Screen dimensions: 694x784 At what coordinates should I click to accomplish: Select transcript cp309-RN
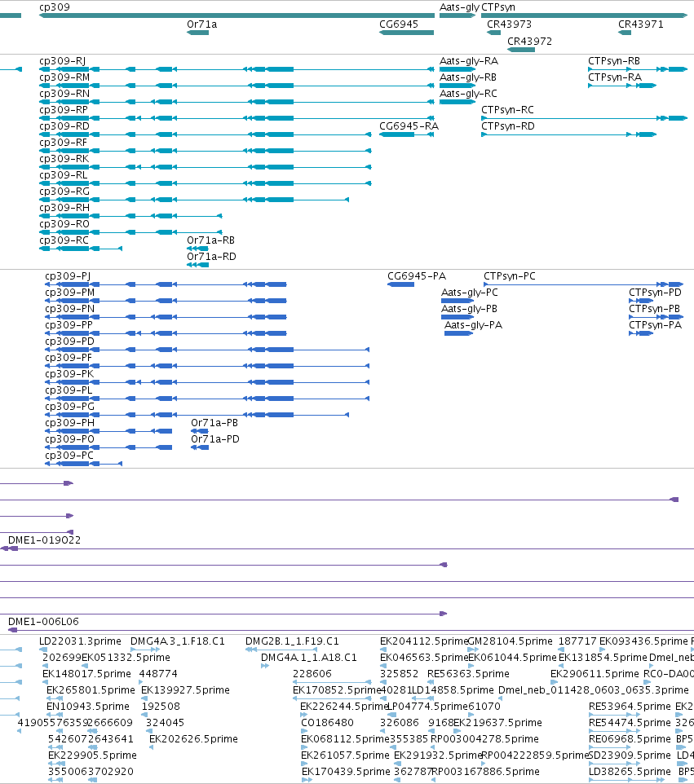pos(64,94)
